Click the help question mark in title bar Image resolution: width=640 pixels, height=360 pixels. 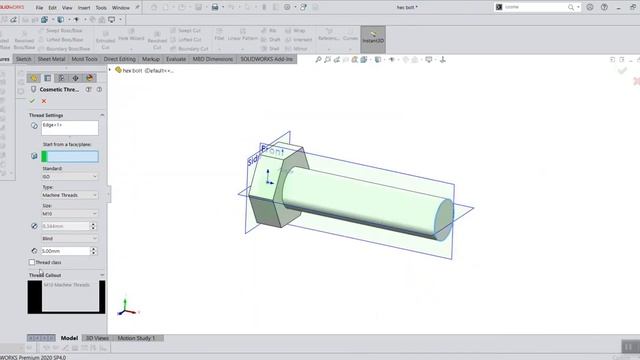pyautogui.click(x=604, y=7)
